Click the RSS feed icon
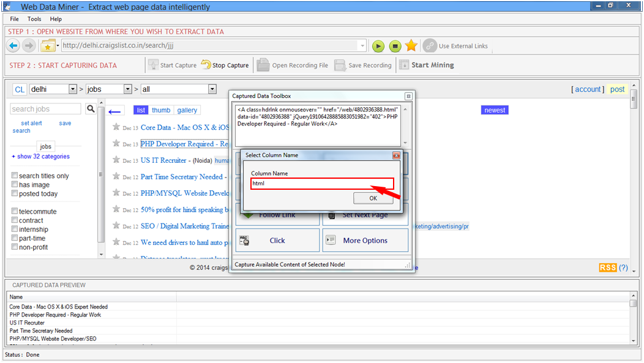Viewport: 644px width, 363px height. 608,268
